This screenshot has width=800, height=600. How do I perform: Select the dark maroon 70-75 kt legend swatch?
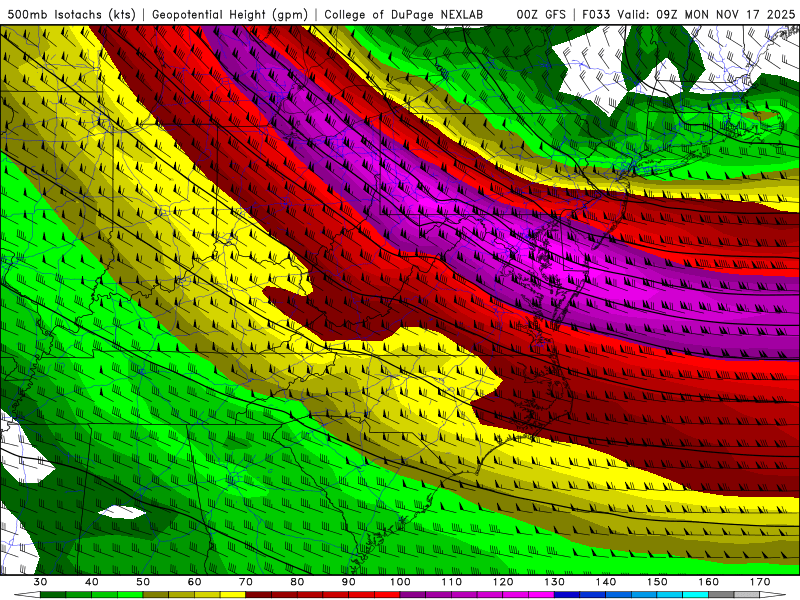coord(259,595)
